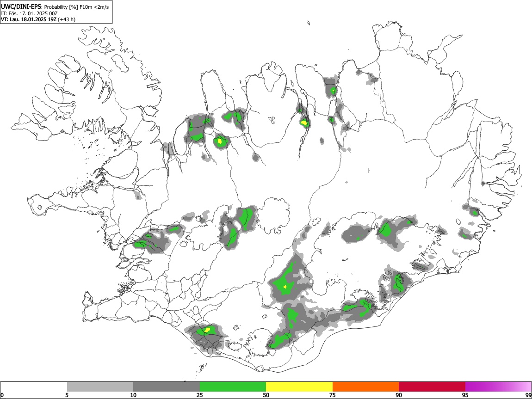The image size is (532, 399).
Task: Click the legend tick label '10'
Action: (x=133, y=395)
